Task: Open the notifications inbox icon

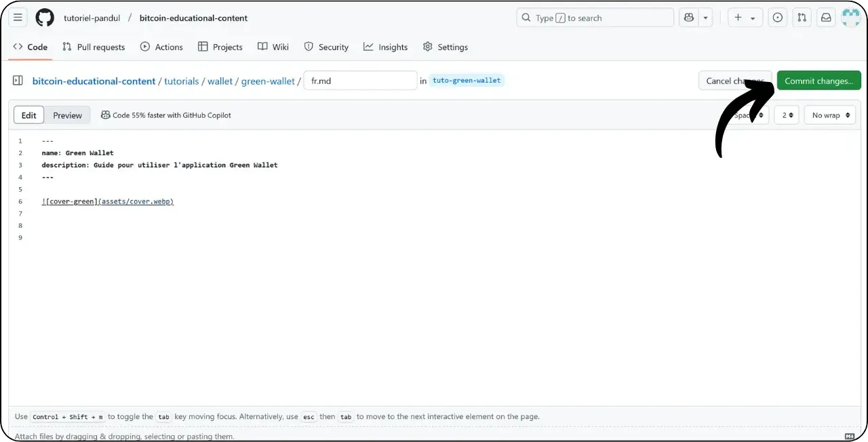Action: (826, 17)
